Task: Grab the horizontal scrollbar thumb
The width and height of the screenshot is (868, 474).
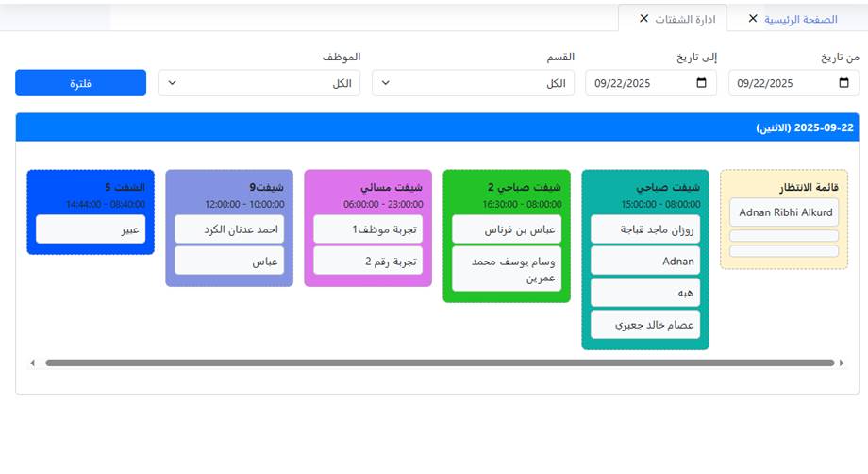Action: pyautogui.click(x=439, y=363)
